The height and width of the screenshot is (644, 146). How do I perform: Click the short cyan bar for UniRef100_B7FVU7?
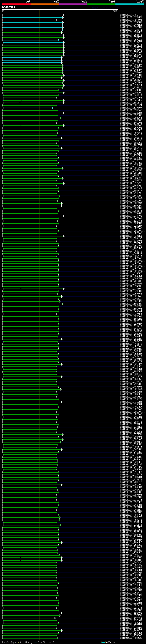(28, 108)
